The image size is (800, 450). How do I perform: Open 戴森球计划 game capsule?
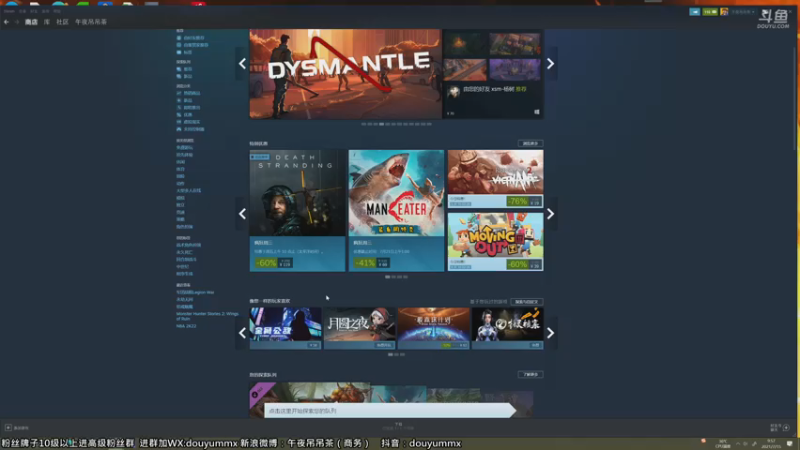pos(434,328)
